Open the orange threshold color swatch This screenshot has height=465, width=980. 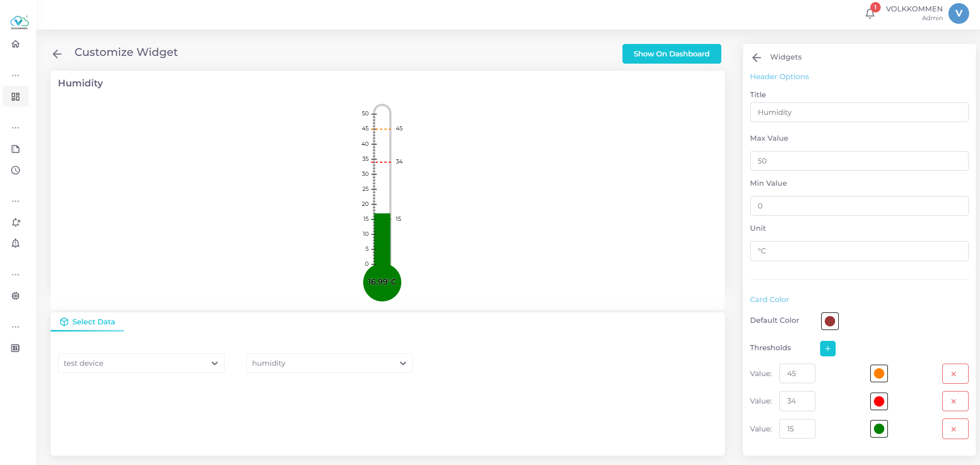click(x=879, y=373)
